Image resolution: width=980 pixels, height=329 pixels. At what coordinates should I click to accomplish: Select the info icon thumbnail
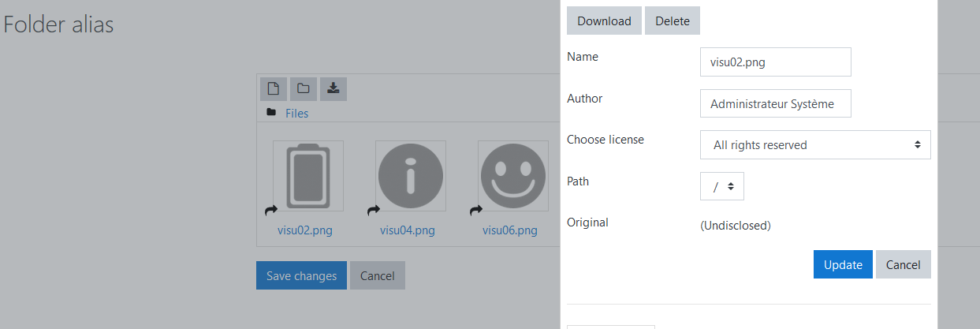[x=411, y=176]
